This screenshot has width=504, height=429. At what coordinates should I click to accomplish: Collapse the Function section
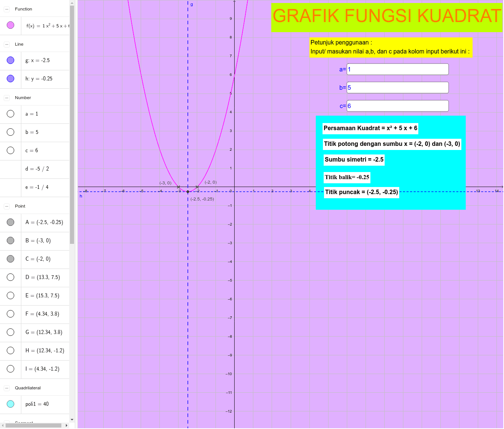[x=6, y=9]
